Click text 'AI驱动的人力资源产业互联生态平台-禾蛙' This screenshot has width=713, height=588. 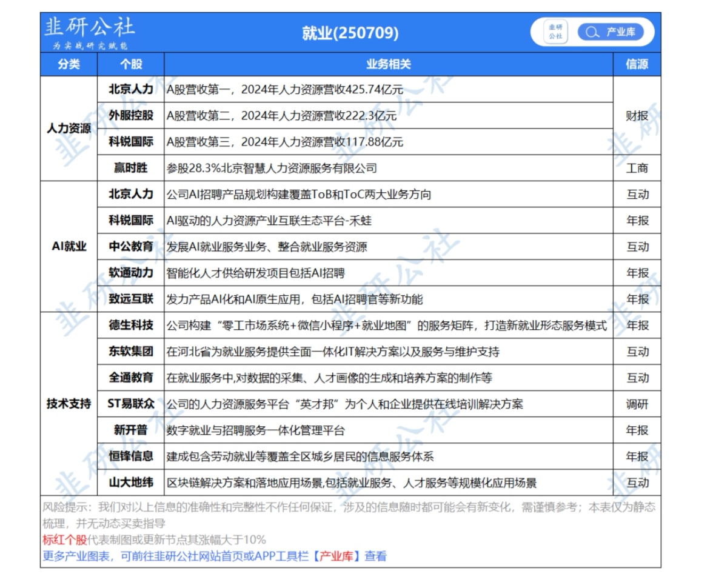point(269,221)
